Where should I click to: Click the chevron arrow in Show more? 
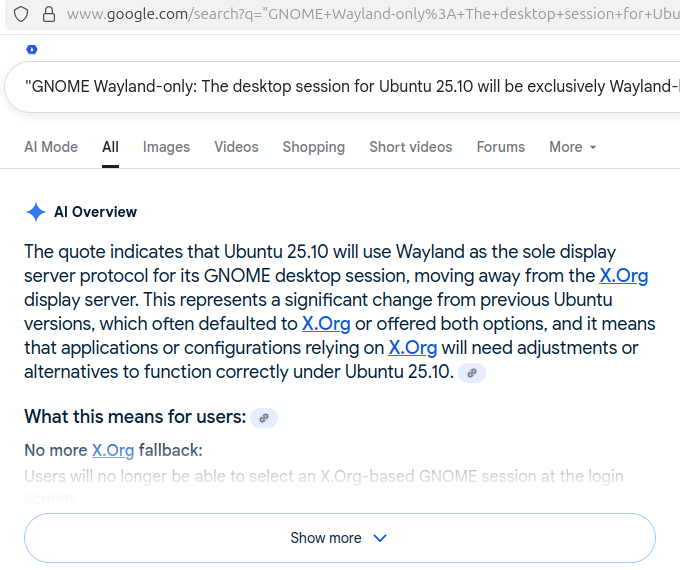380,538
